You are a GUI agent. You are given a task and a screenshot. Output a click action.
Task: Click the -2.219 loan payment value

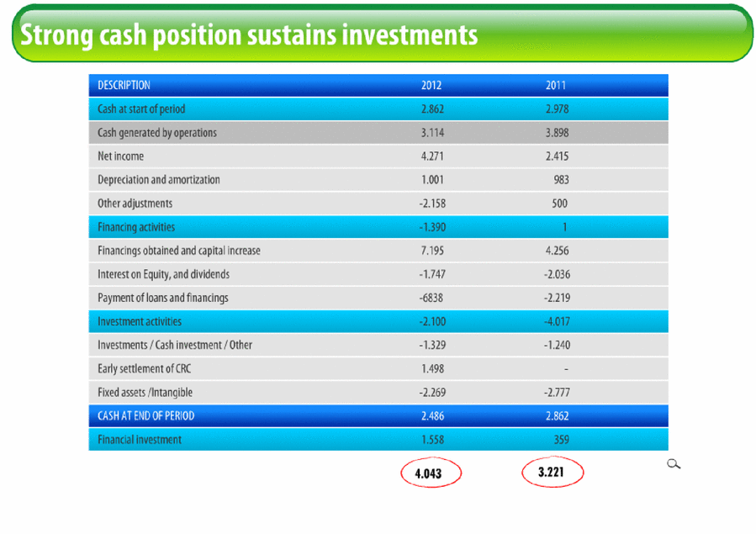pyautogui.click(x=557, y=298)
